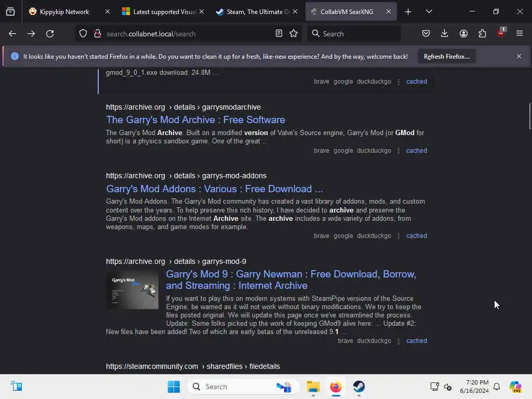Click steamcommunity.com sharedfiles URL text
This screenshot has height=399, width=532.
pyautogui.click(x=193, y=366)
